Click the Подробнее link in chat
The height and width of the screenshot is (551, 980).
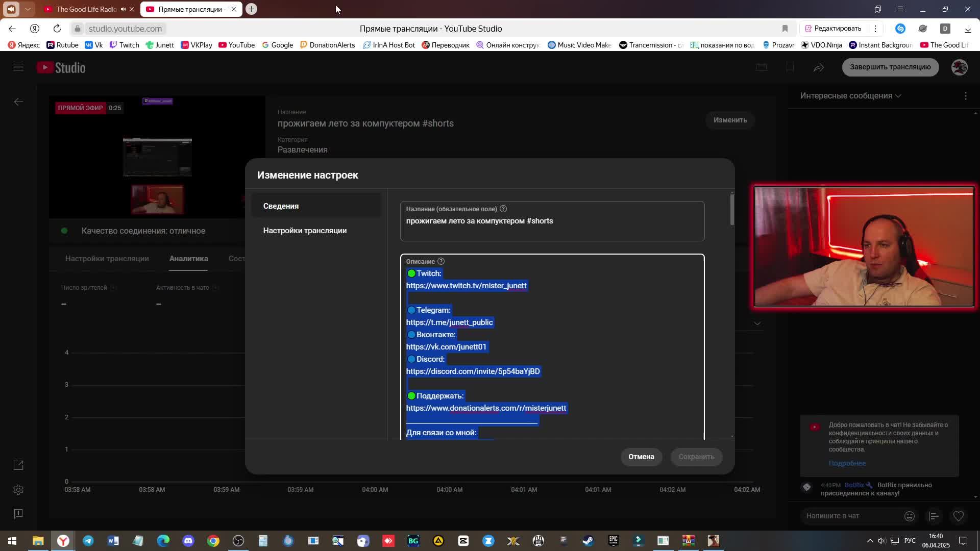(x=847, y=463)
